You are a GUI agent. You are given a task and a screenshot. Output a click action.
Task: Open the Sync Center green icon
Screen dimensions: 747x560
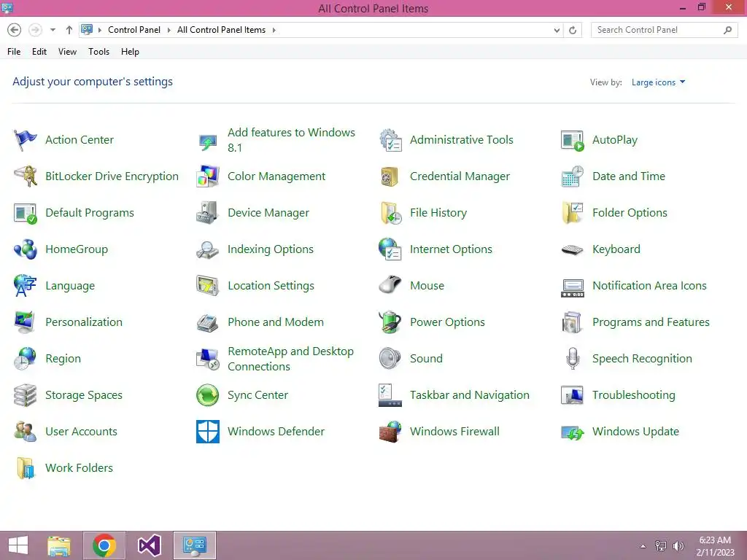click(x=208, y=395)
